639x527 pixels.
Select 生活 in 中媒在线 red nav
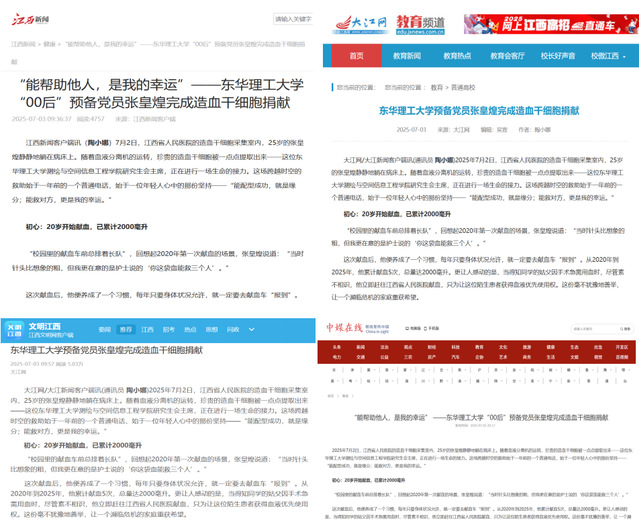coord(551,357)
